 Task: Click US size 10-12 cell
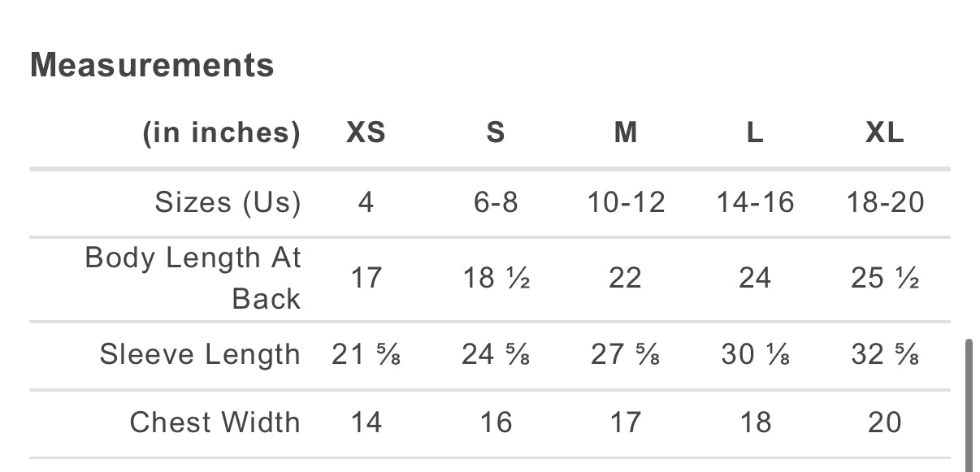626,202
